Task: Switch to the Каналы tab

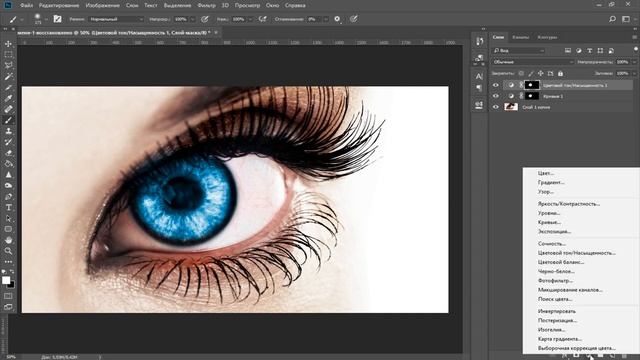Action: 521,37
